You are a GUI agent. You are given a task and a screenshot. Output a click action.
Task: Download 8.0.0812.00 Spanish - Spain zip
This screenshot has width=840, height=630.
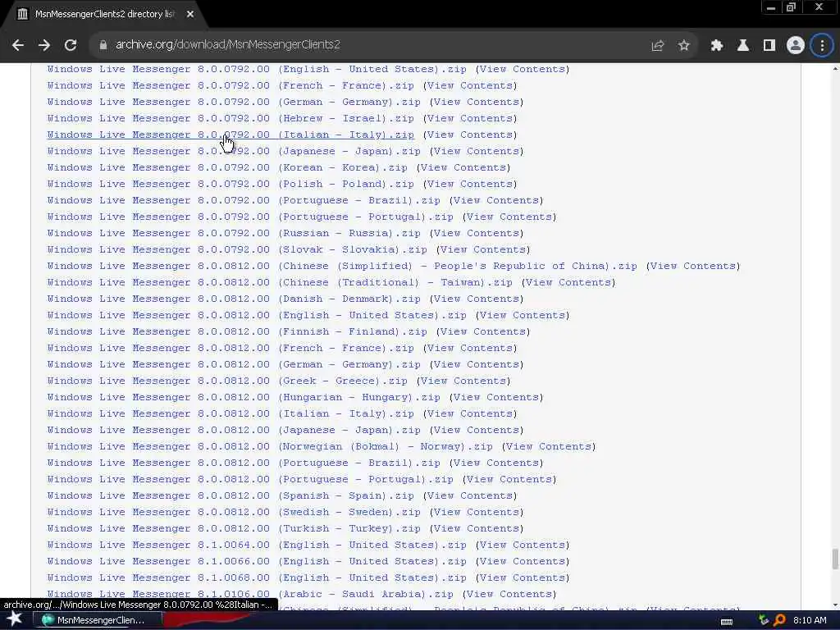coord(231,496)
